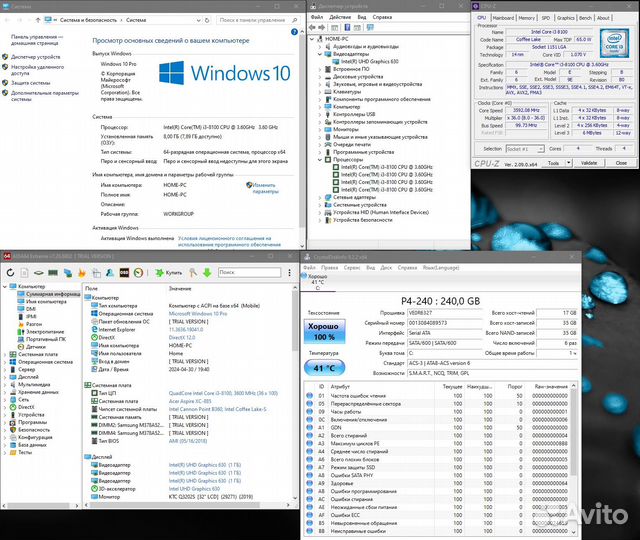This screenshot has width=640, height=540.
Task: Click Хорошо 100 % health status button
Action: pyautogui.click(x=324, y=331)
